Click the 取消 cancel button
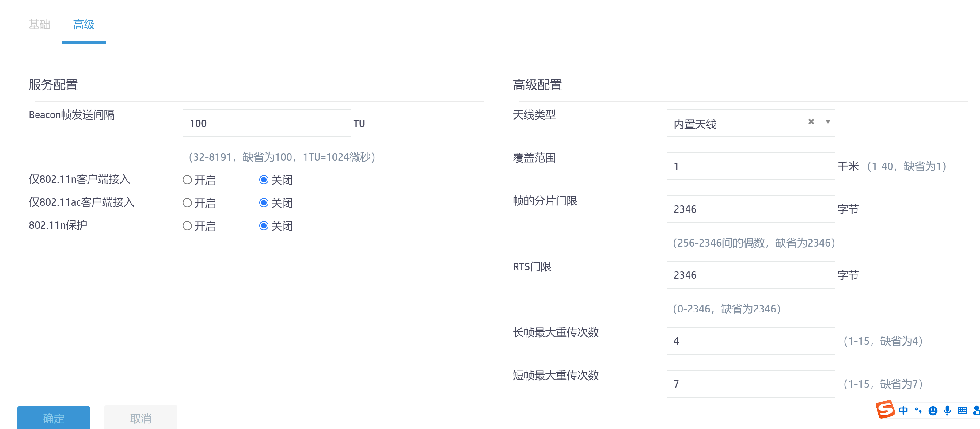 coord(141,418)
